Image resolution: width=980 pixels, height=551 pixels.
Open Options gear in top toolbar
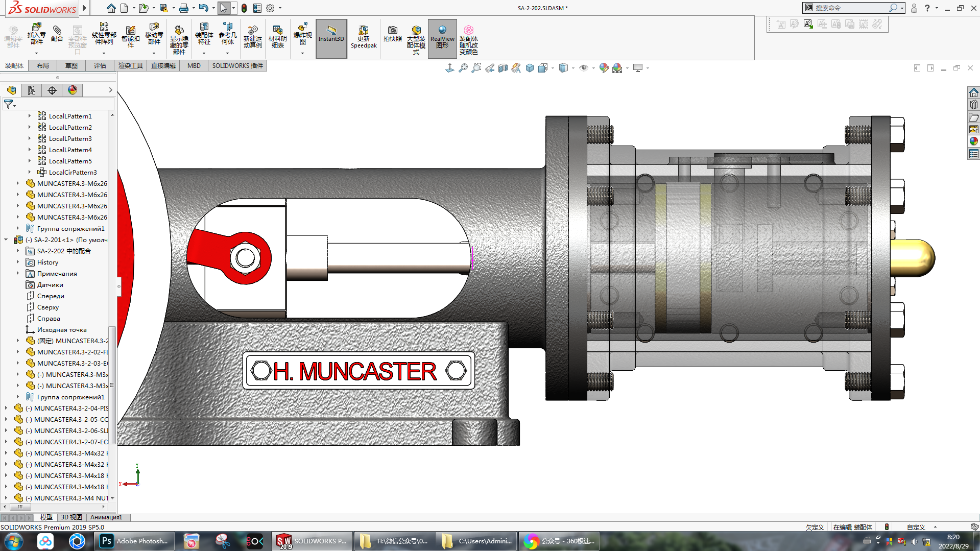(270, 8)
